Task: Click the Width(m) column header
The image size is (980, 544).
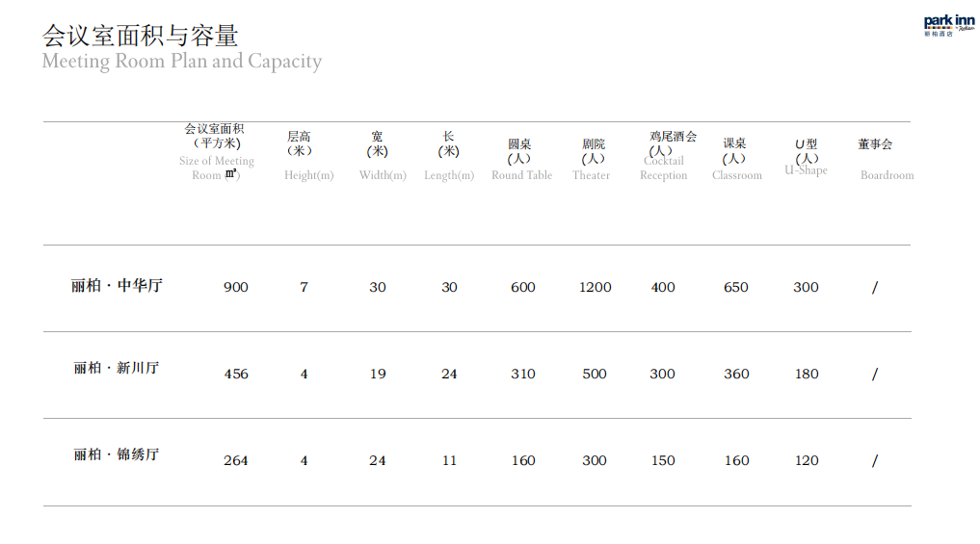Action: tap(383, 175)
